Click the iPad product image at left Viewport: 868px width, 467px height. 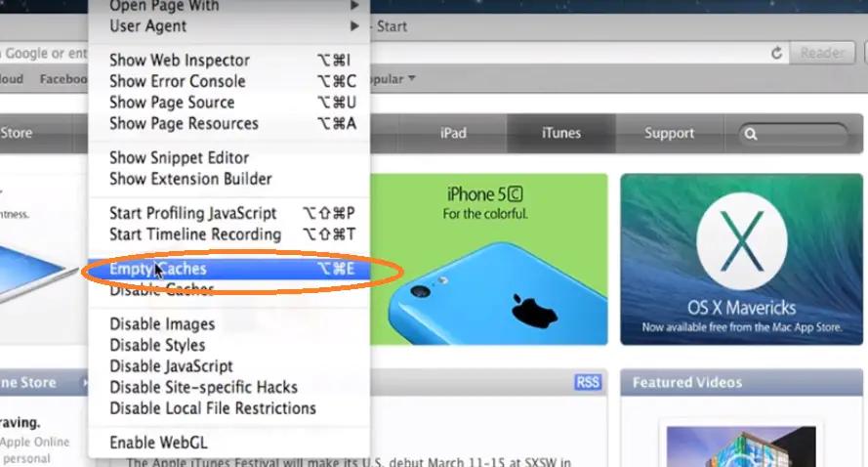click(x=39, y=273)
